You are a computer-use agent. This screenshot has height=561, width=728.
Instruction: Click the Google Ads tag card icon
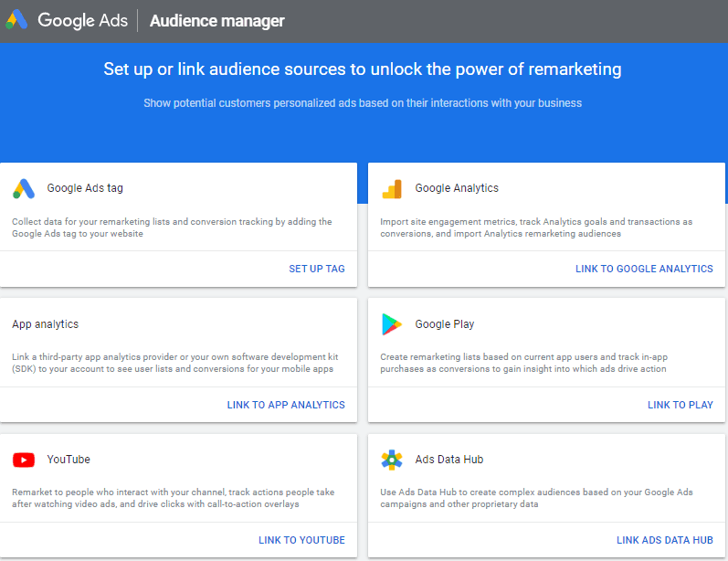point(24,188)
